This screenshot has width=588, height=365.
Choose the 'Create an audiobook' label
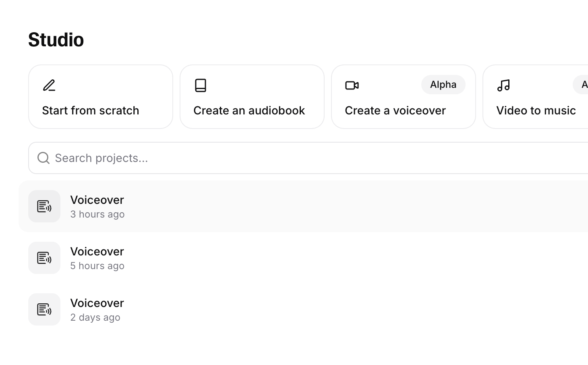click(x=249, y=110)
